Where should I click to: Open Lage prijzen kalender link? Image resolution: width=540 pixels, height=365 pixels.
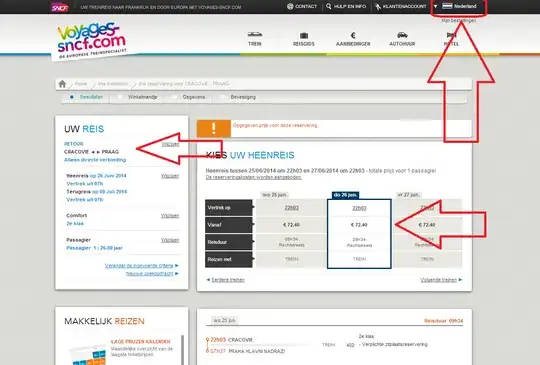coord(141,342)
